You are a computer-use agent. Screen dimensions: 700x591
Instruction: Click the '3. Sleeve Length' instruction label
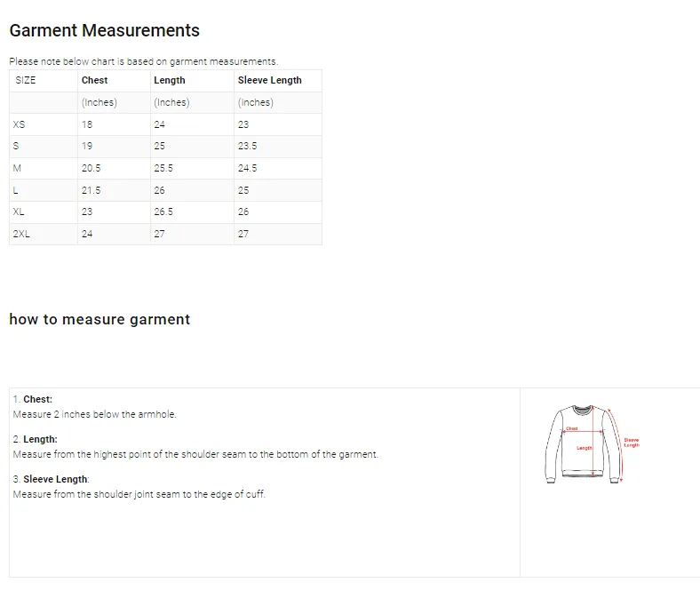pyautogui.click(x=51, y=479)
